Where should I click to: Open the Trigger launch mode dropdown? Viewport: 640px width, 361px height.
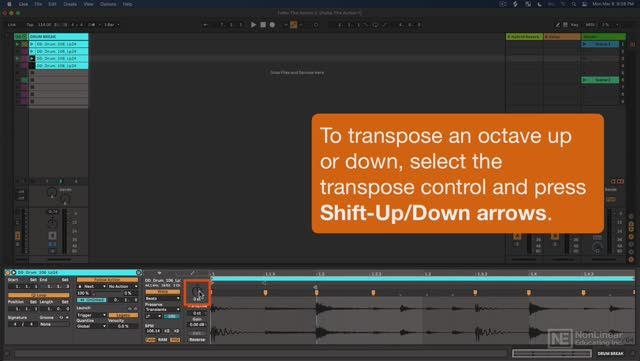click(x=91, y=315)
